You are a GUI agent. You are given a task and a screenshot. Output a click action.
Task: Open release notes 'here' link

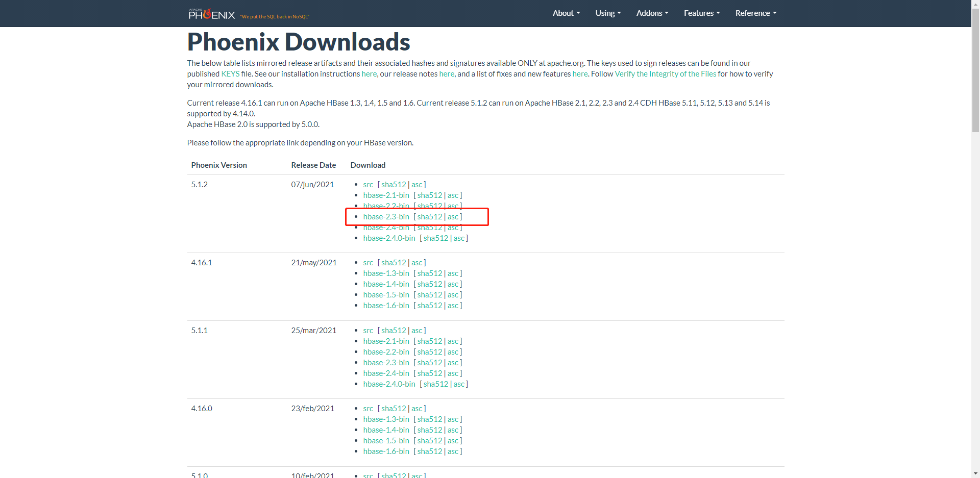[447, 74]
